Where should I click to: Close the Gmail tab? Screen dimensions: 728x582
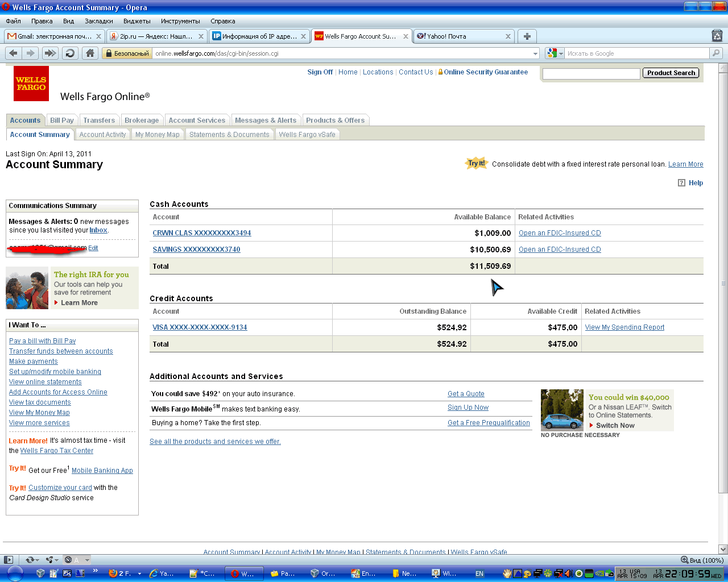pyautogui.click(x=98, y=36)
